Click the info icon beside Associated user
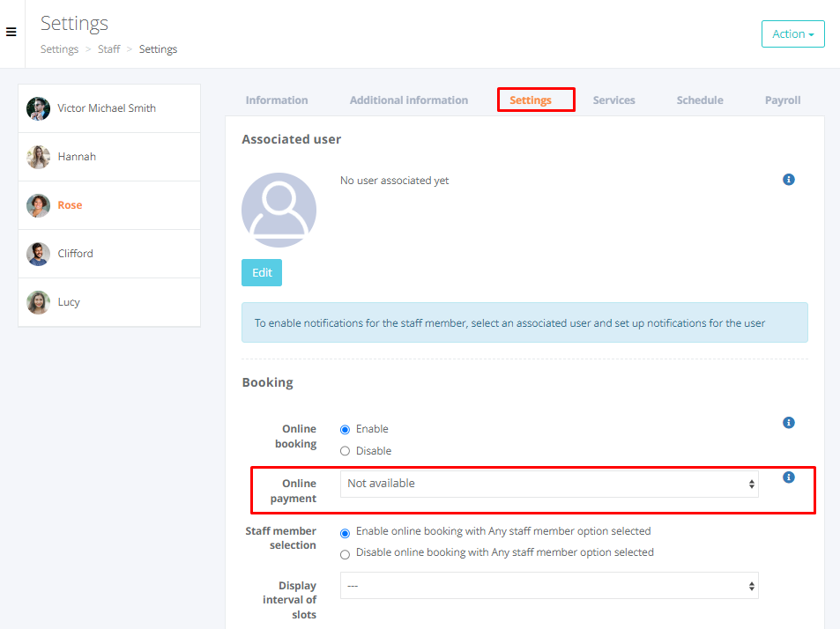The height and width of the screenshot is (629, 840). coord(788,180)
